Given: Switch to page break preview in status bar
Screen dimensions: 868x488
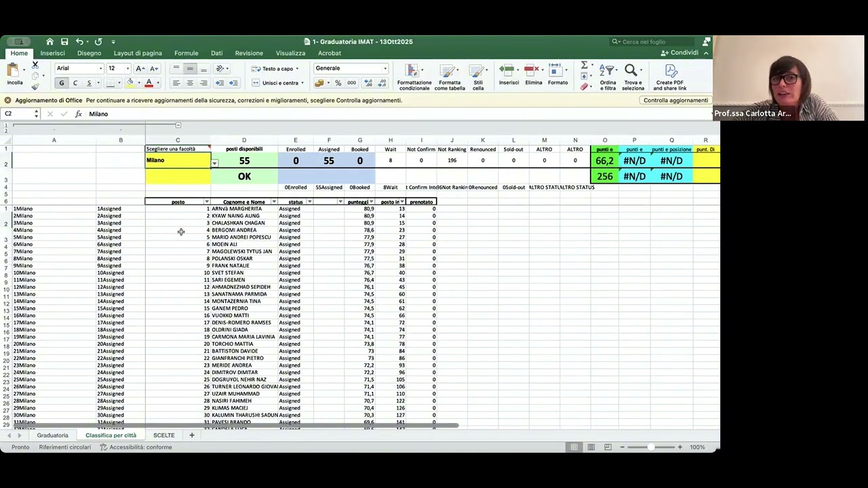Looking at the screenshot, I should (x=608, y=447).
